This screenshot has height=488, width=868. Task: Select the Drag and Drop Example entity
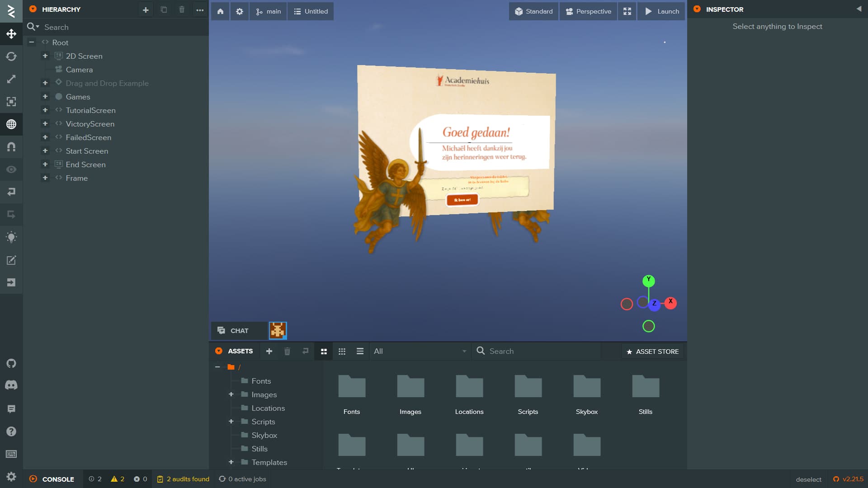[107, 83]
